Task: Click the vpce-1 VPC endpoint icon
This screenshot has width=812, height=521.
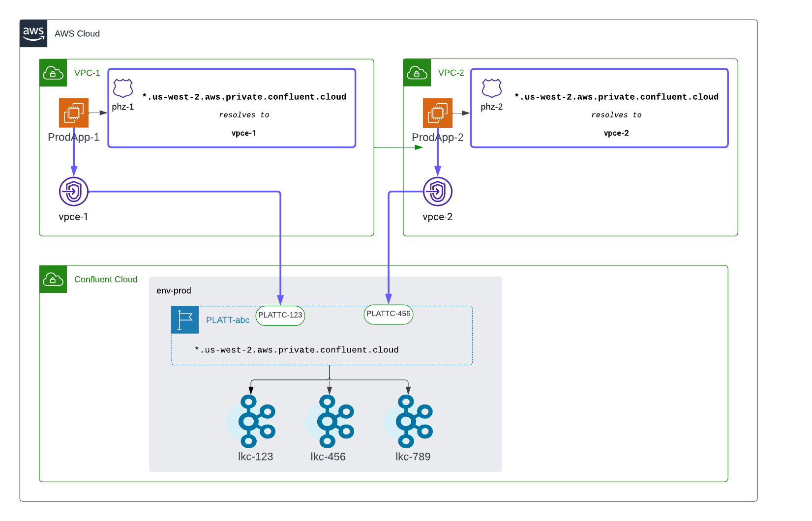Action: 73,192
